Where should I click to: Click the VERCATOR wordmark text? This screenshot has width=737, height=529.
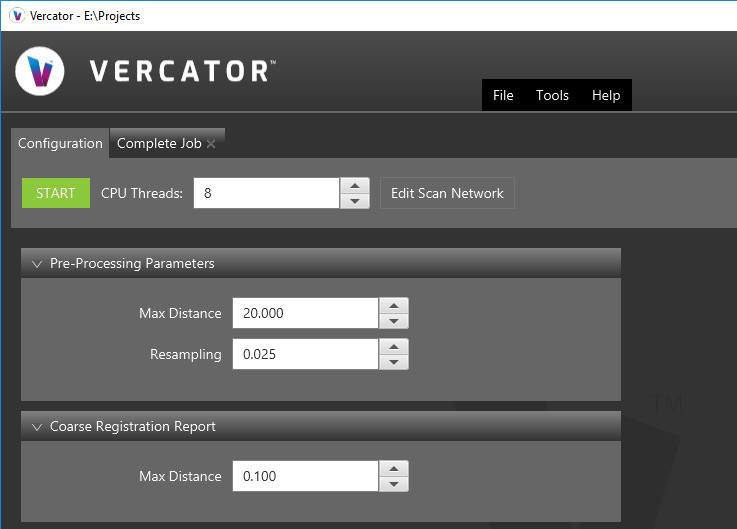click(x=182, y=71)
